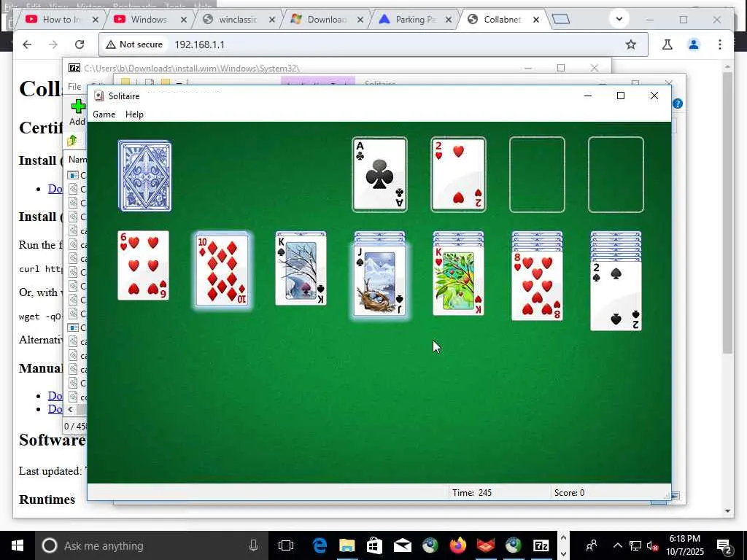Image resolution: width=747 pixels, height=560 pixels.
Task: Draw from the face-down stock deck
Action: click(x=145, y=176)
